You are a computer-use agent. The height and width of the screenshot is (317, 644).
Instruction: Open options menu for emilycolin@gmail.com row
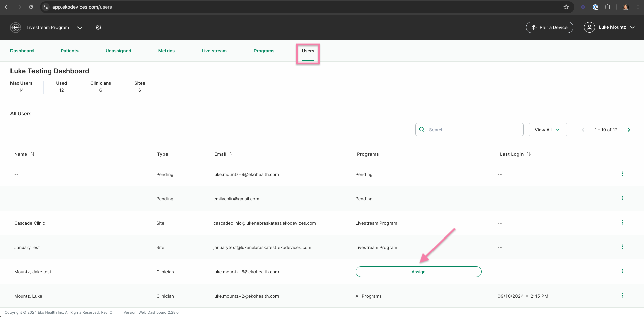pos(622,198)
